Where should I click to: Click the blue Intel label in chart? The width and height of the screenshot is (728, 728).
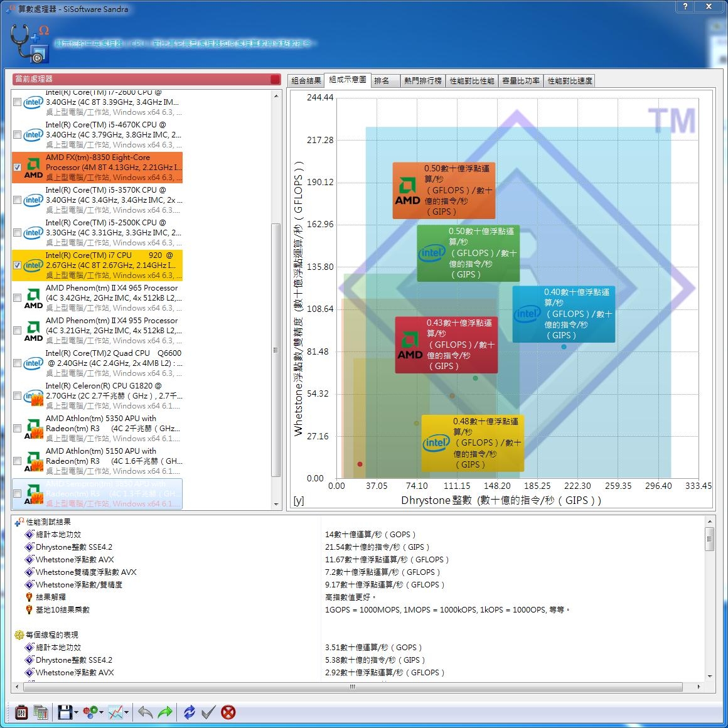coord(564,314)
